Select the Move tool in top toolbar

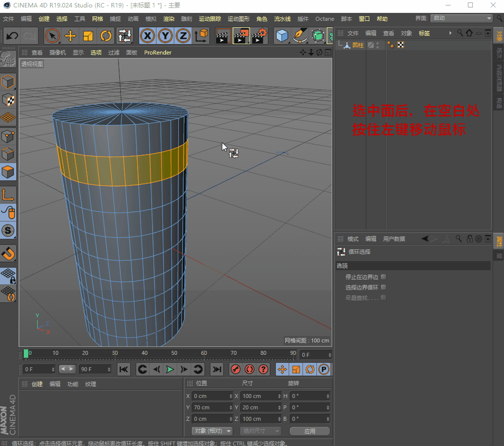70,36
